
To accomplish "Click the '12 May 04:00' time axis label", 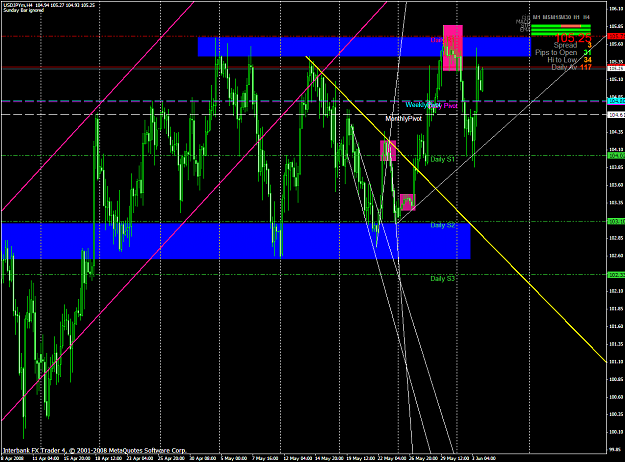I will click(297, 458).
